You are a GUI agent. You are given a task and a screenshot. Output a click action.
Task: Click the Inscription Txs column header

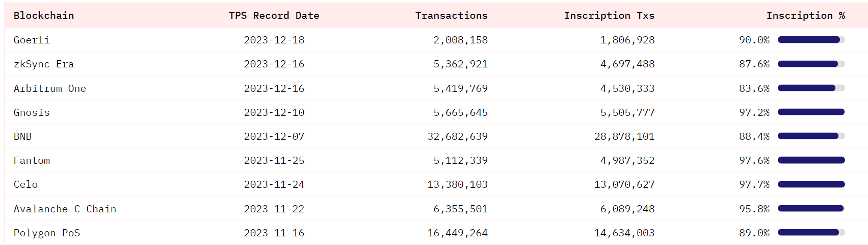[609, 15]
